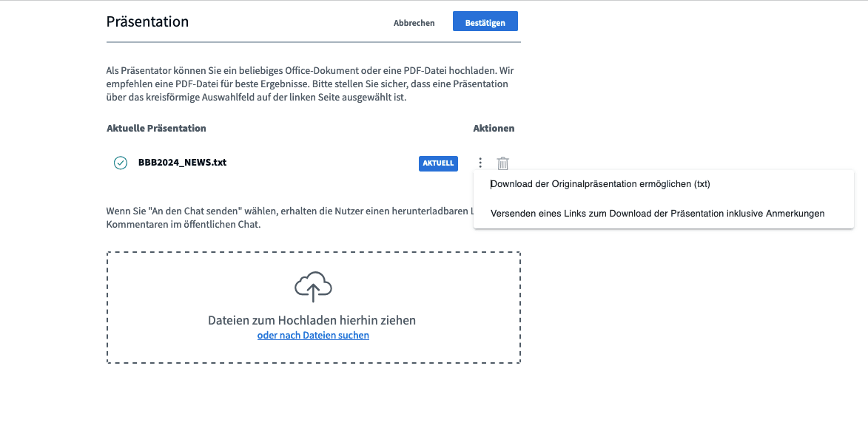Confirm with the Bestätigen button
Screen dimensions: 868x448
485,22
